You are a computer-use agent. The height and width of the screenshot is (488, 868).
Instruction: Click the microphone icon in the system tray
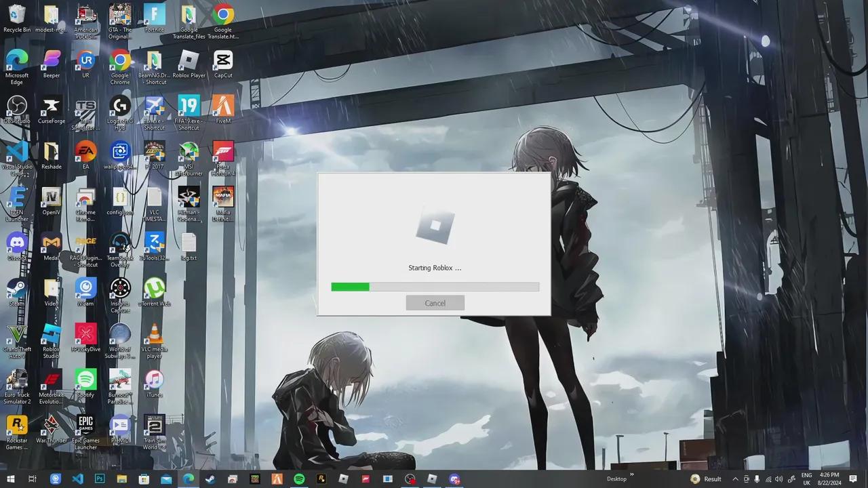757,479
